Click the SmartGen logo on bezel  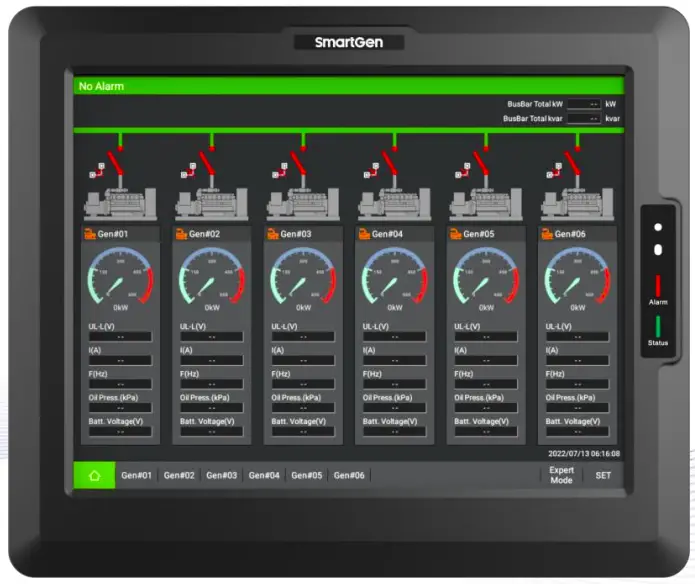click(349, 43)
